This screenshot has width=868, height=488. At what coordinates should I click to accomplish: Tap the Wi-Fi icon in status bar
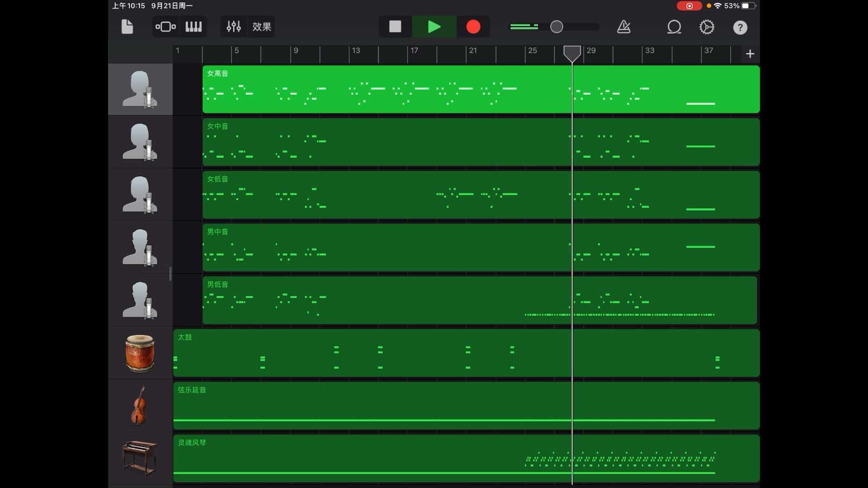pos(717,6)
